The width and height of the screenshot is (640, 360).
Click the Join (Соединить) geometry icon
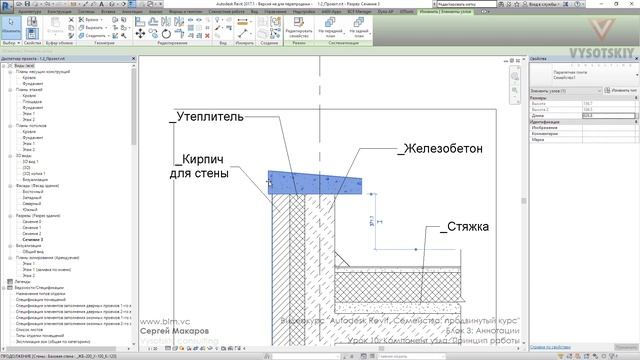[82, 36]
